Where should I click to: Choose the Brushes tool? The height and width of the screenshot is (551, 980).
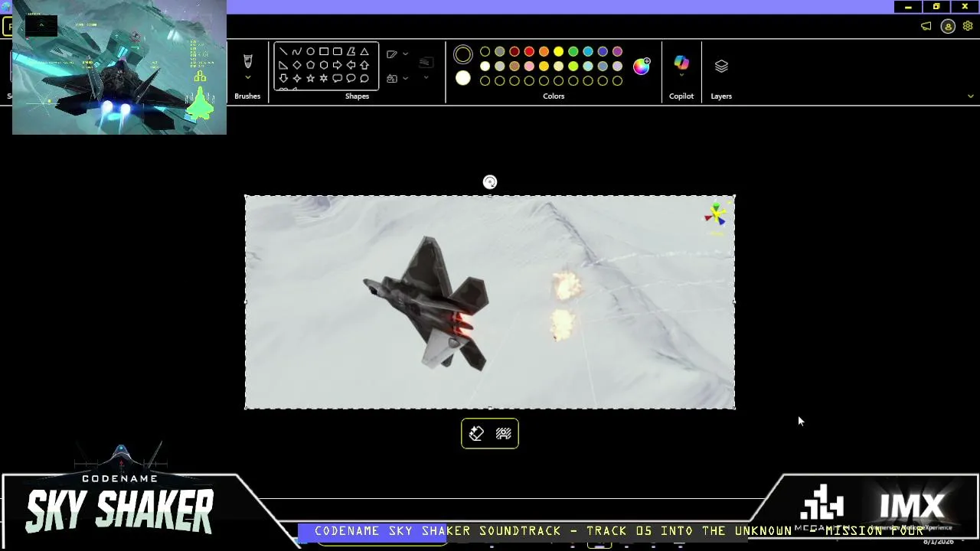coord(247,61)
